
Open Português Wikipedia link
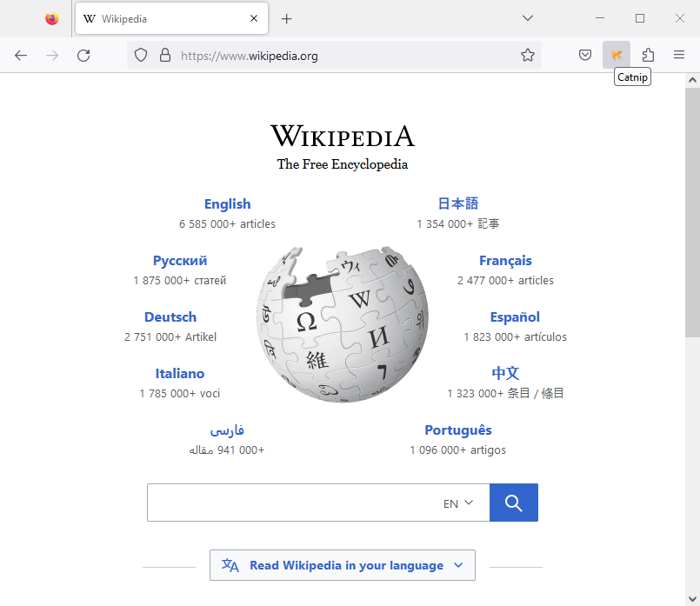458,430
